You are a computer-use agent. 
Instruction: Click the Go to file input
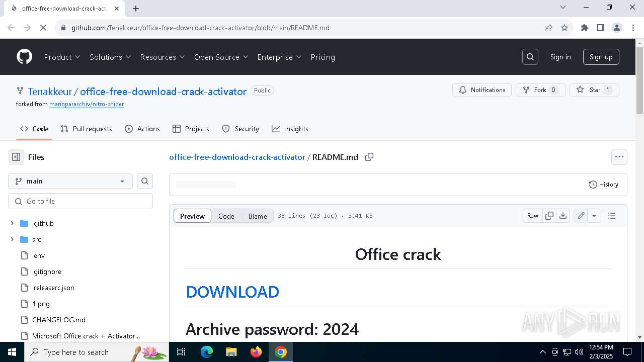[x=80, y=201]
